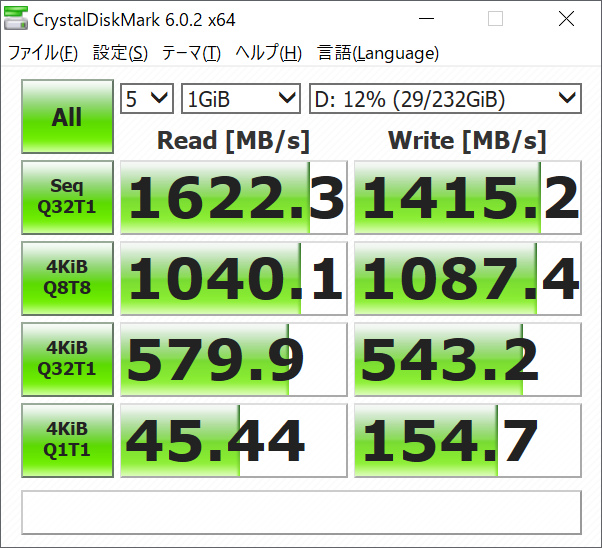Image resolution: width=602 pixels, height=548 pixels.
Task: Click 4KiB Q8T8 read result 1040.1
Action: click(234, 278)
